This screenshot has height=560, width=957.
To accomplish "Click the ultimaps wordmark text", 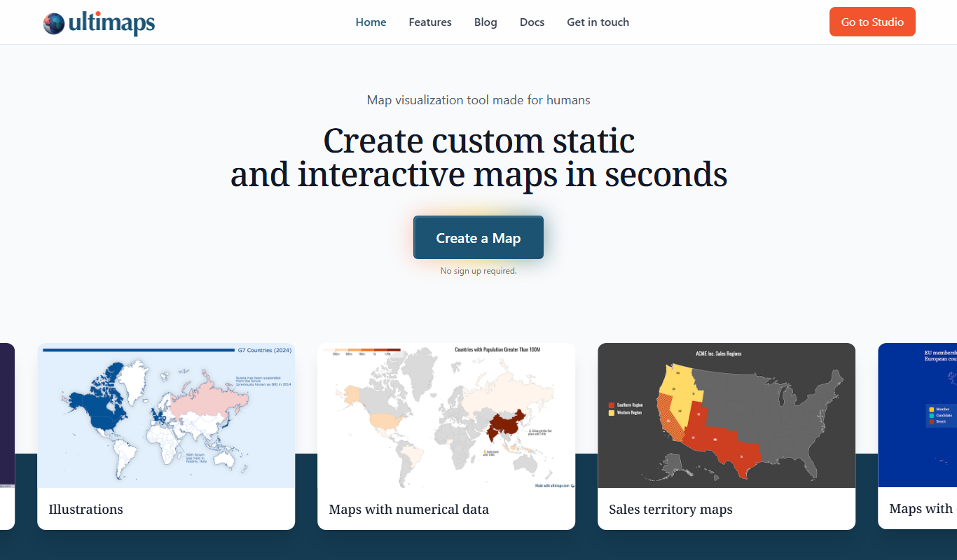I will point(112,24).
